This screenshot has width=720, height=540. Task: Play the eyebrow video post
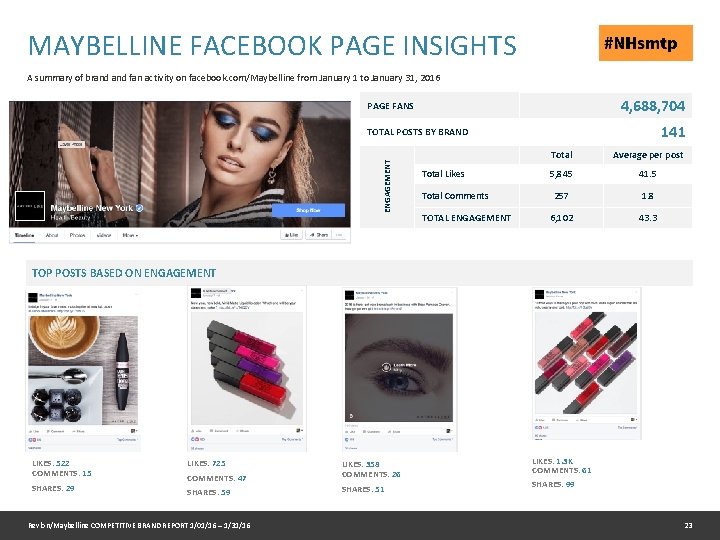coord(399,367)
